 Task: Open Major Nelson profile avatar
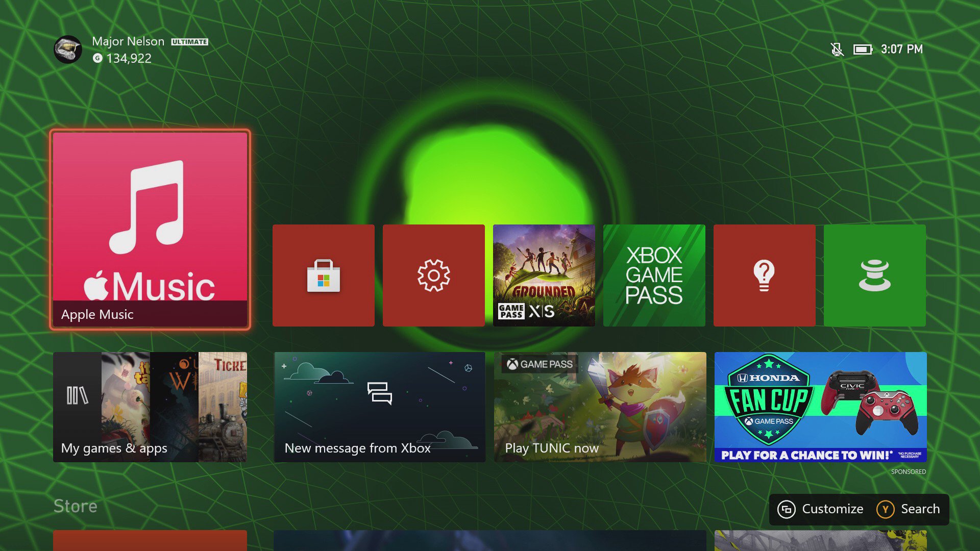[x=68, y=49]
